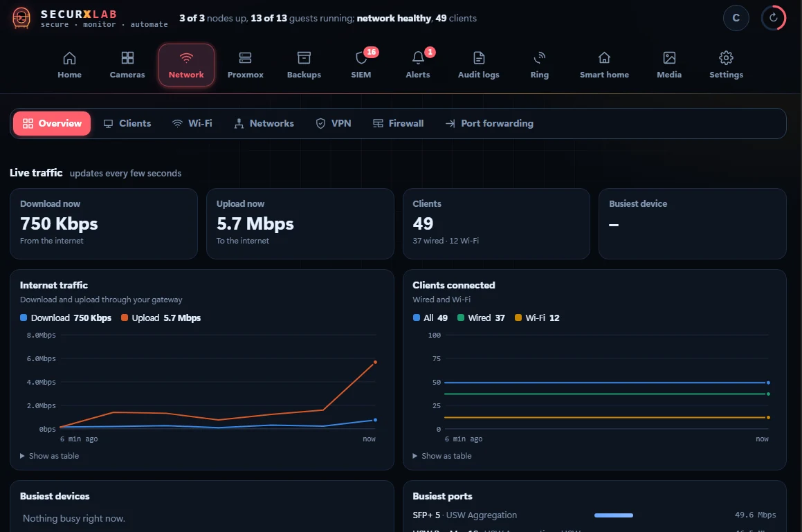This screenshot has height=532, width=802.
Task: Click the download line's latest data point
Action: pyautogui.click(x=376, y=420)
